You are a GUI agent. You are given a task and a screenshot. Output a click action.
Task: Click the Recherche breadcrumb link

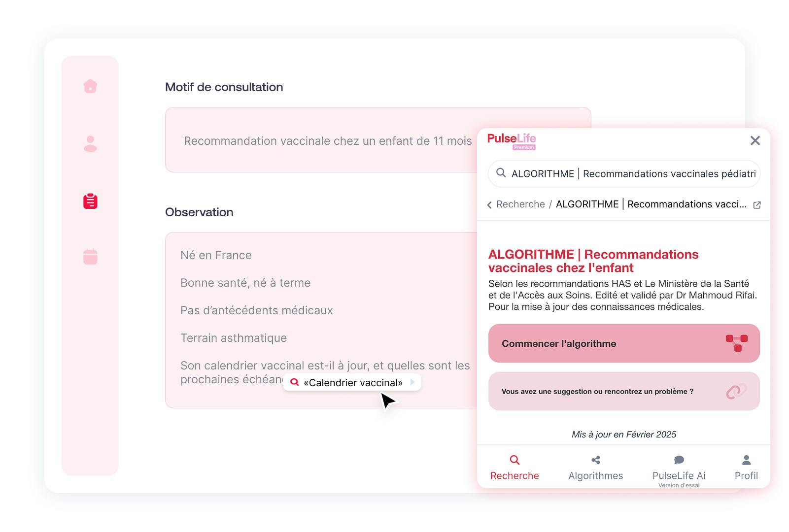(x=520, y=204)
